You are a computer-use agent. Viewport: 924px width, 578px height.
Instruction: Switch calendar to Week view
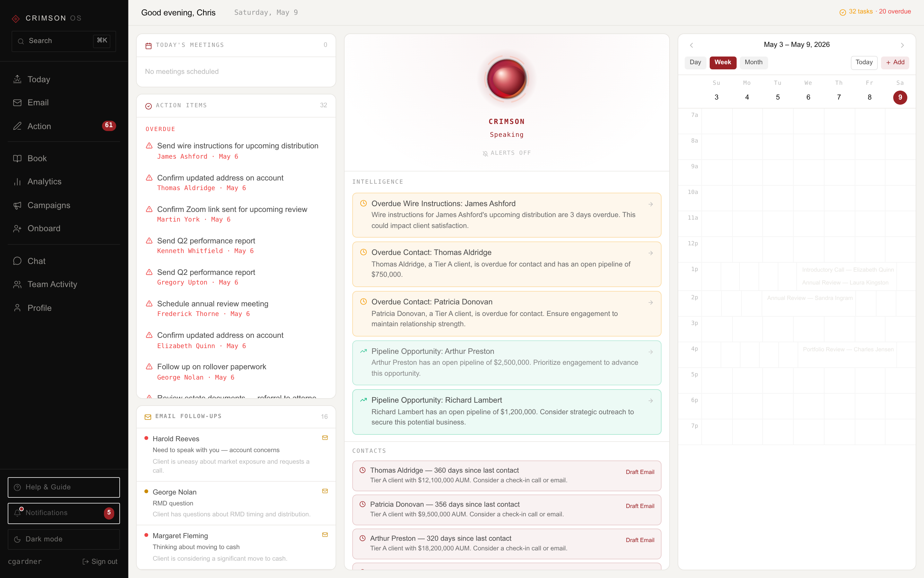coord(723,62)
